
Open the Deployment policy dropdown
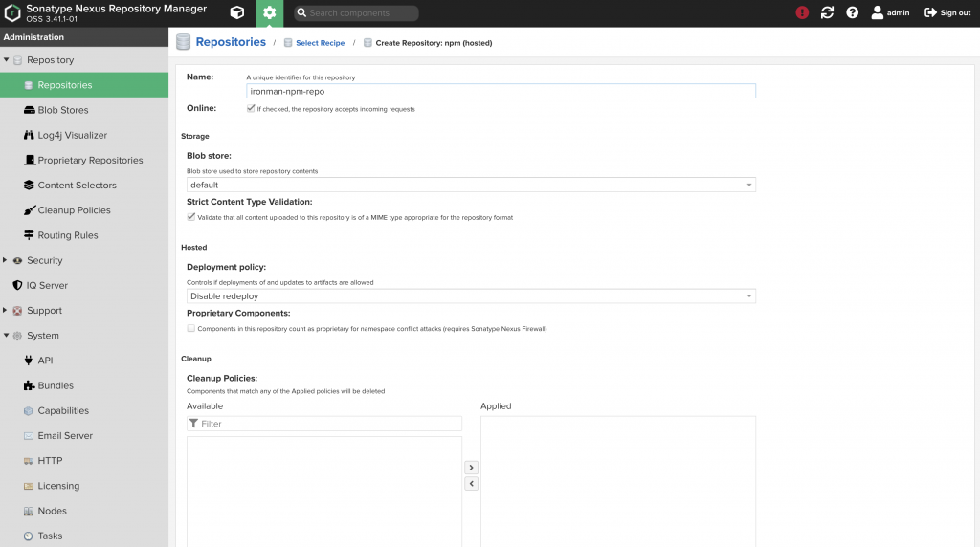pyautogui.click(x=471, y=296)
